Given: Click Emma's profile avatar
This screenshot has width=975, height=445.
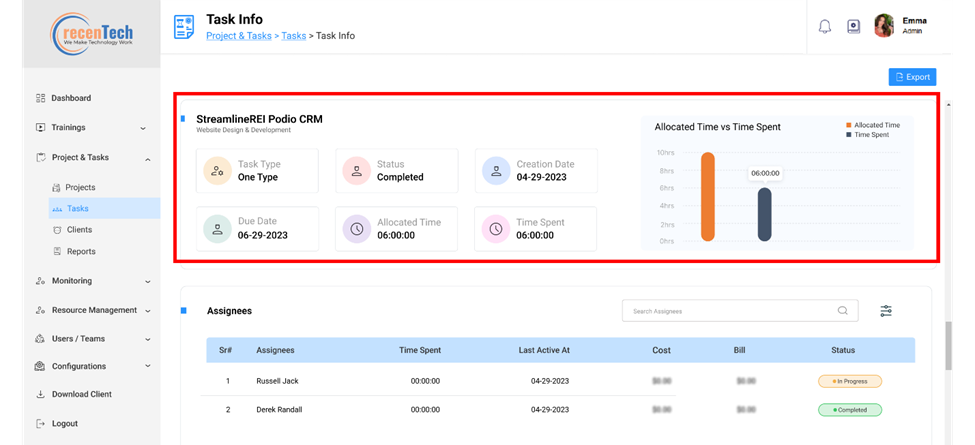Looking at the screenshot, I should click(884, 26).
